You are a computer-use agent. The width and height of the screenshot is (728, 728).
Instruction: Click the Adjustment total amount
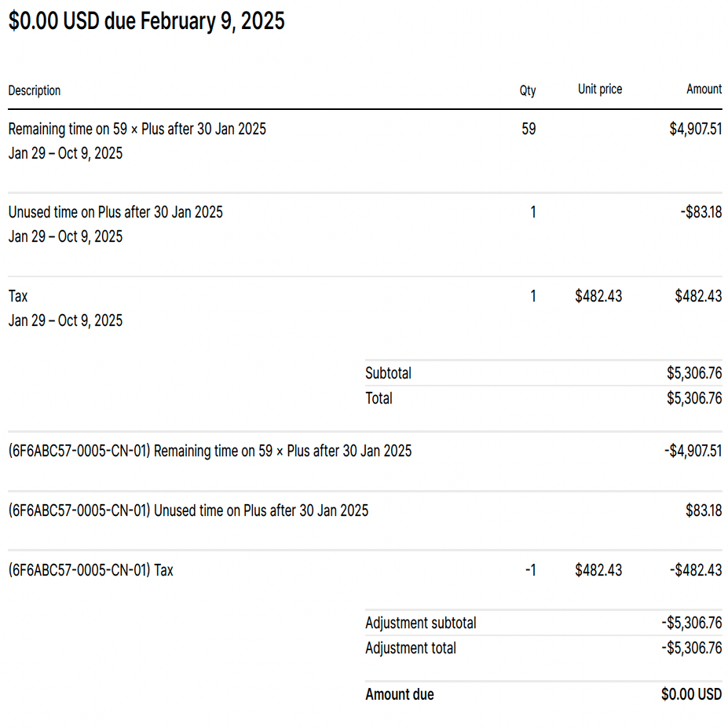point(691,648)
